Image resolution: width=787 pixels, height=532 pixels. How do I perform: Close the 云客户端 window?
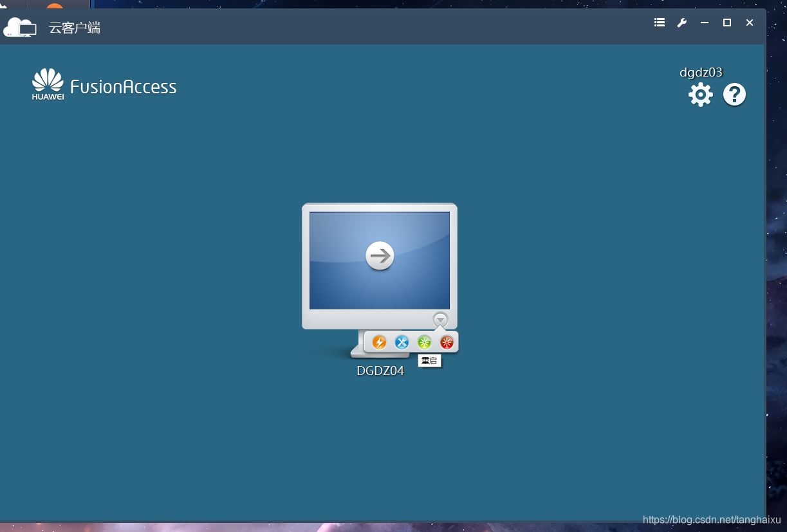750,23
